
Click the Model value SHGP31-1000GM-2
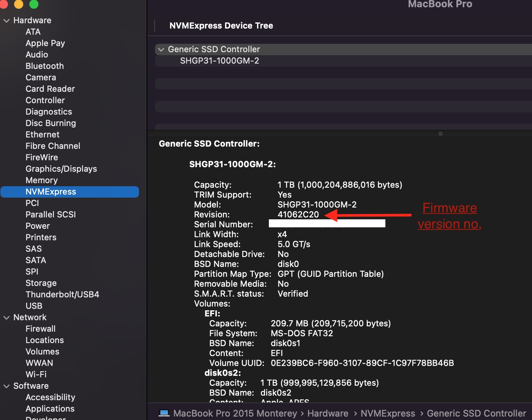pos(317,205)
